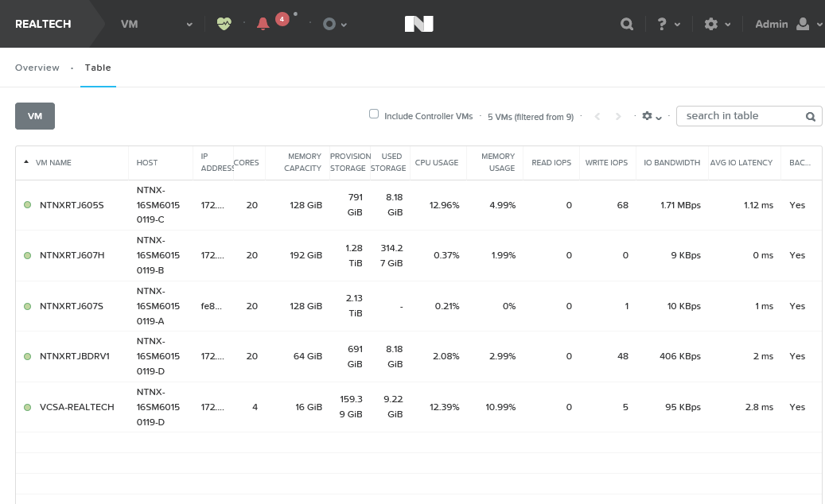
Task: Click the 5 VMs (filtered from 9) count
Action: [x=531, y=117]
